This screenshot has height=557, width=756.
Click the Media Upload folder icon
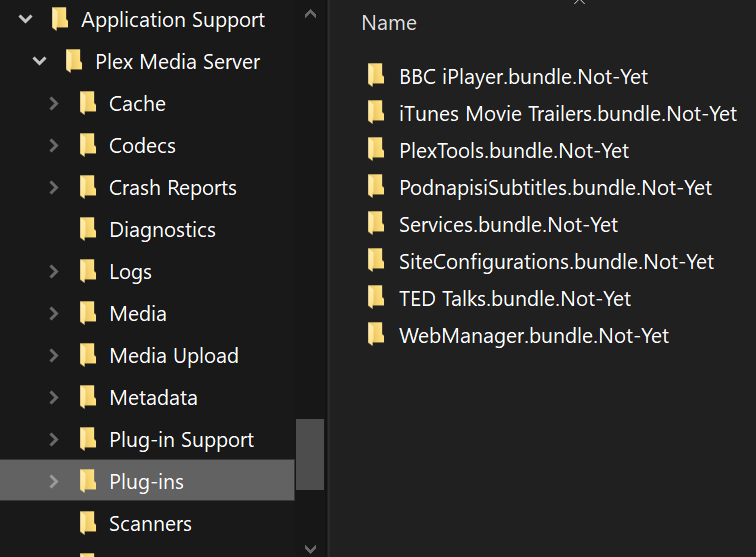(88, 355)
